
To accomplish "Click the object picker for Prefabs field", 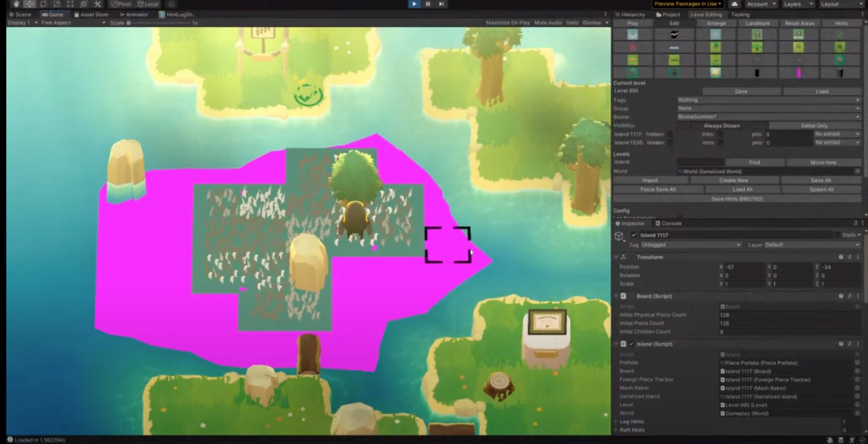I will 857,363.
